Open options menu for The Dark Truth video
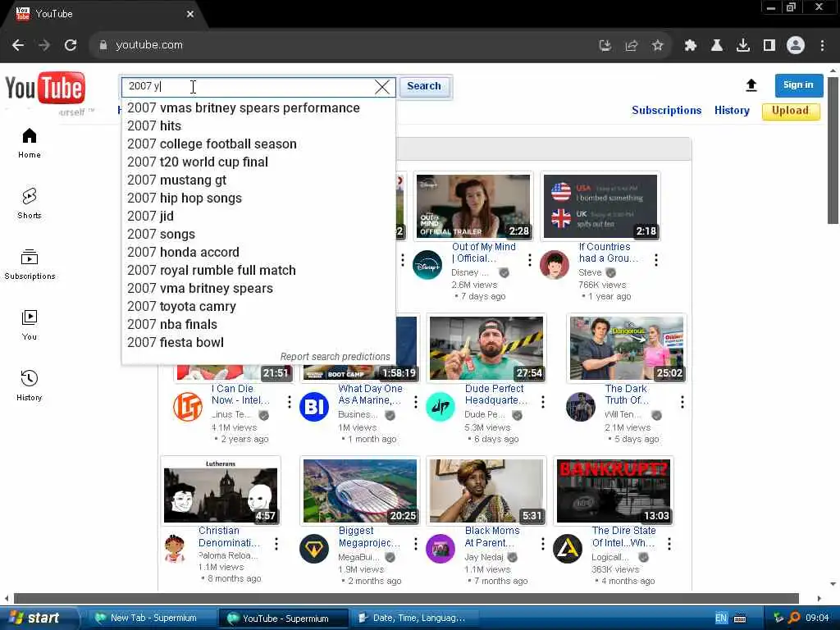The image size is (840, 630). (x=682, y=402)
